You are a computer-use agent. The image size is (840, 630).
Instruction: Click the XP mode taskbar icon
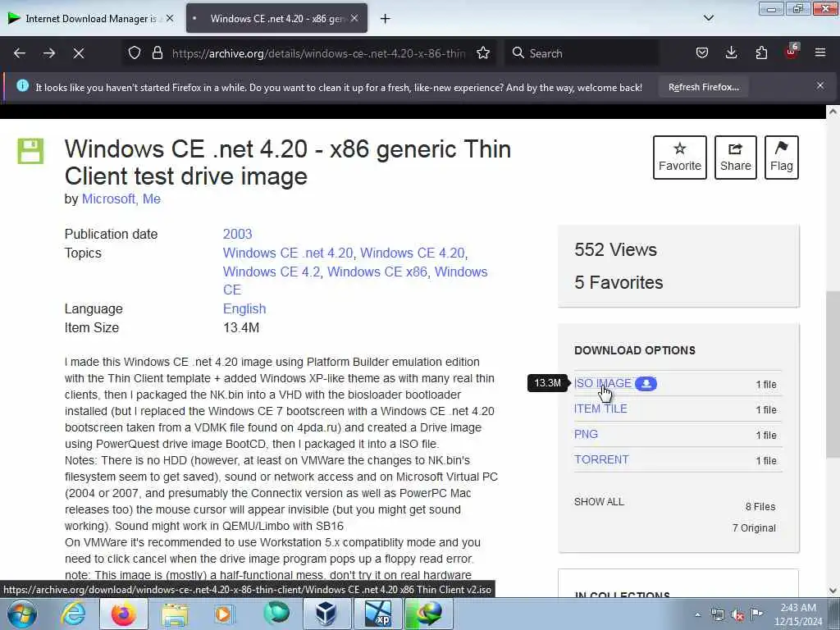(x=377, y=614)
